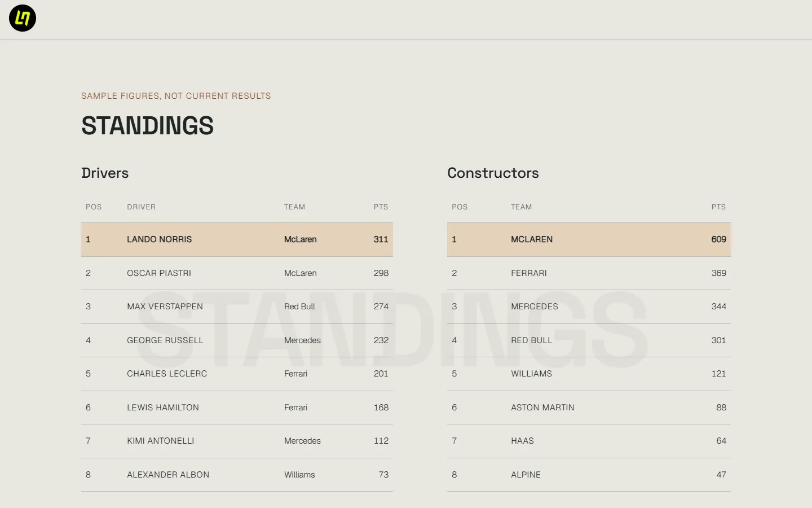
Task: Click Mercedes' 344 constructor points
Action: coord(718,306)
